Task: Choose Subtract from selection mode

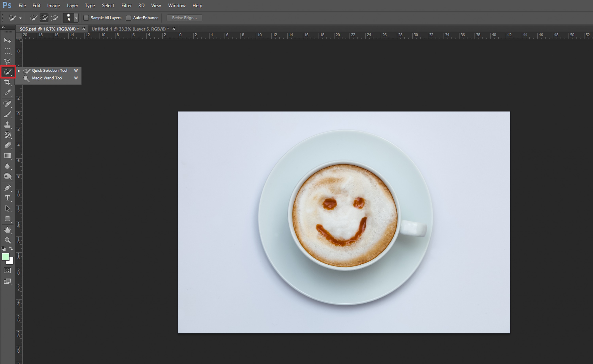Action: (x=54, y=18)
